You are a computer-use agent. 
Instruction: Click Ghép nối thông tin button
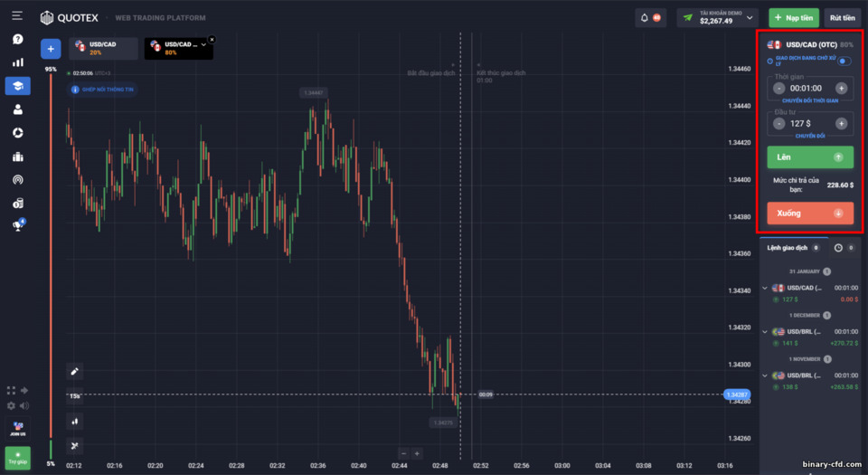102,90
